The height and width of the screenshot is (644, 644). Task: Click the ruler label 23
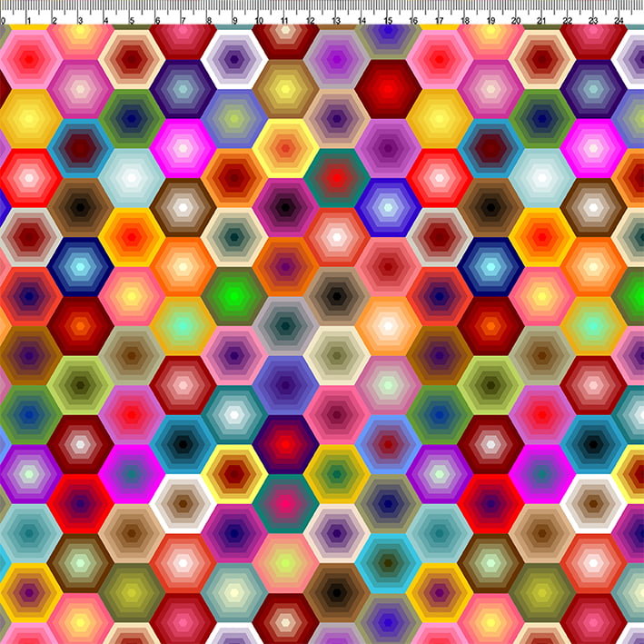[593, 21]
